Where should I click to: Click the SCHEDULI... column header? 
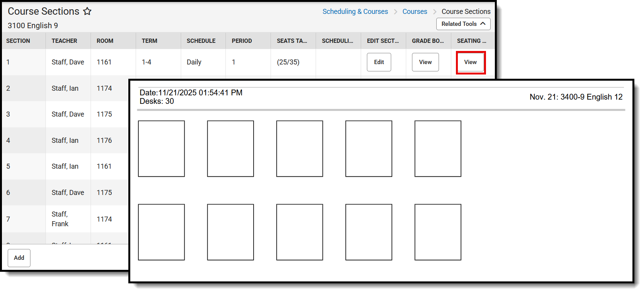pyautogui.click(x=338, y=41)
